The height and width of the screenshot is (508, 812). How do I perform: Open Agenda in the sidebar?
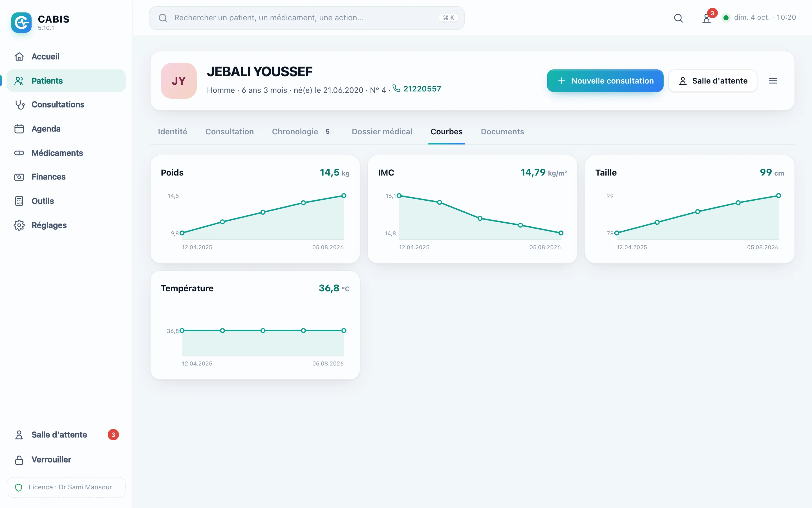[x=66, y=129]
